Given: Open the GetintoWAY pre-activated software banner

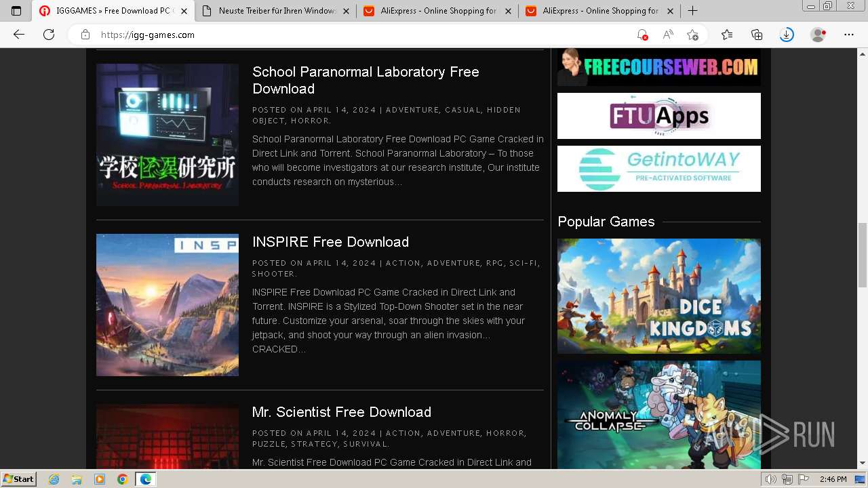Looking at the screenshot, I should point(659,169).
